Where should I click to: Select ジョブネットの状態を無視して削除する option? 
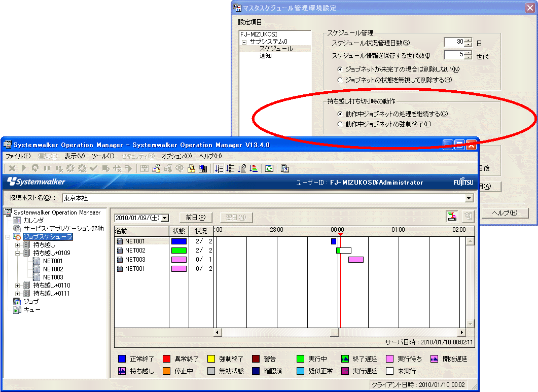pyautogui.click(x=340, y=80)
